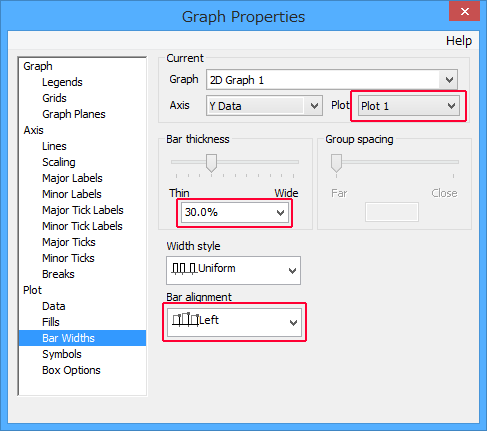
Task: Open Major Tick Labels settings
Action: pos(83,210)
